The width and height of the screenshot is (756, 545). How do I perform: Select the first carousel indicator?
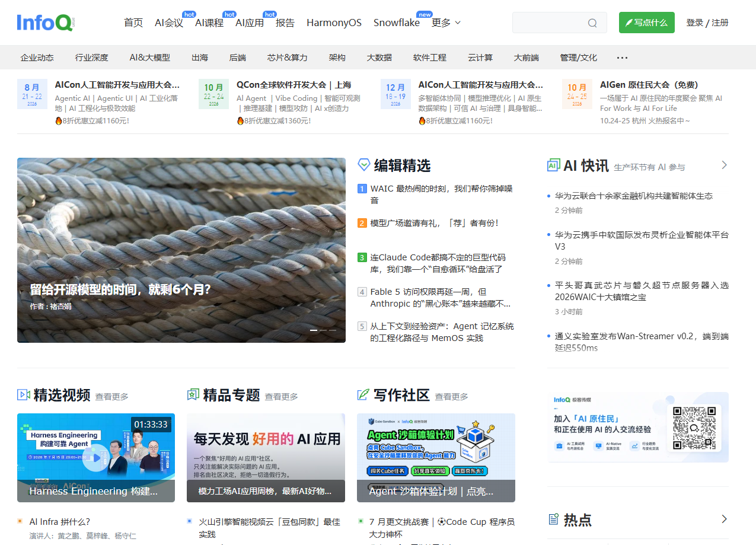click(314, 330)
